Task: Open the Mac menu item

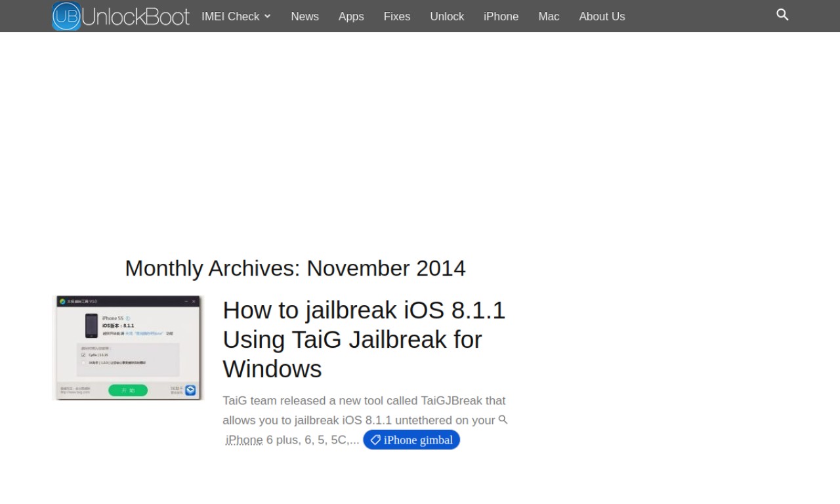Action: (x=549, y=16)
